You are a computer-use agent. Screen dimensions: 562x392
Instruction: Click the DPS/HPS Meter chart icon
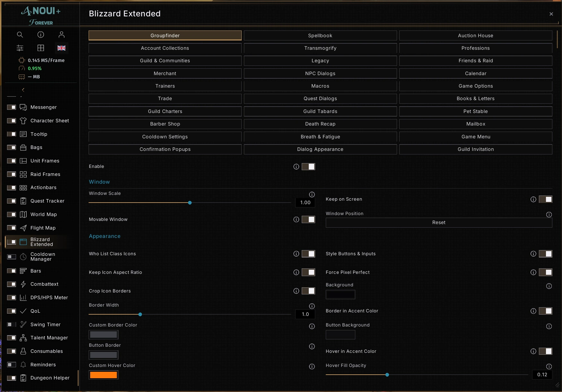23,298
